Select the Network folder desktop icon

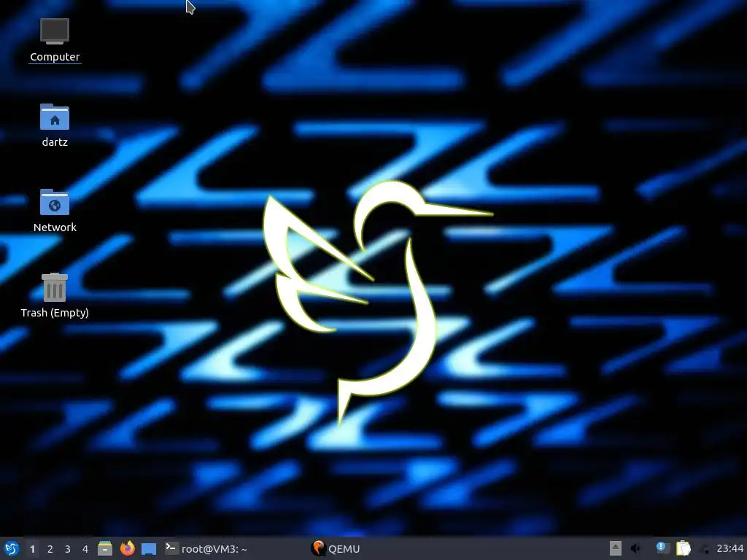pyautogui.click(x=54, y=211)
